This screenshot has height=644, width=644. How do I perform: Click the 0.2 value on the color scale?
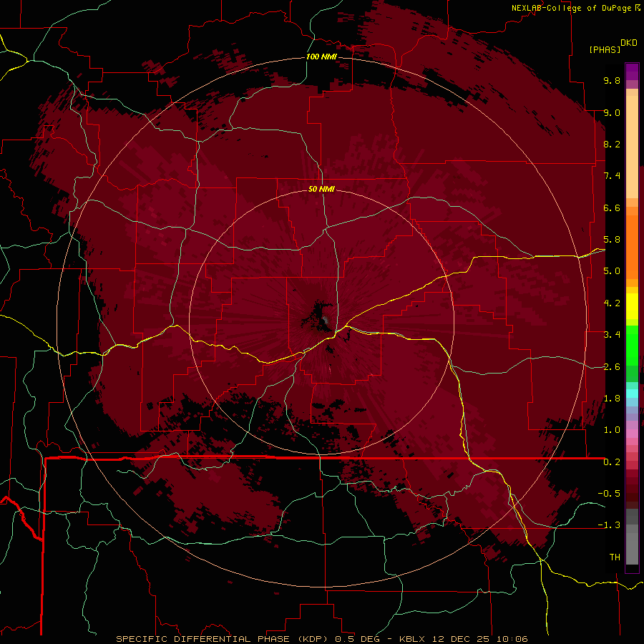point(612,462)
